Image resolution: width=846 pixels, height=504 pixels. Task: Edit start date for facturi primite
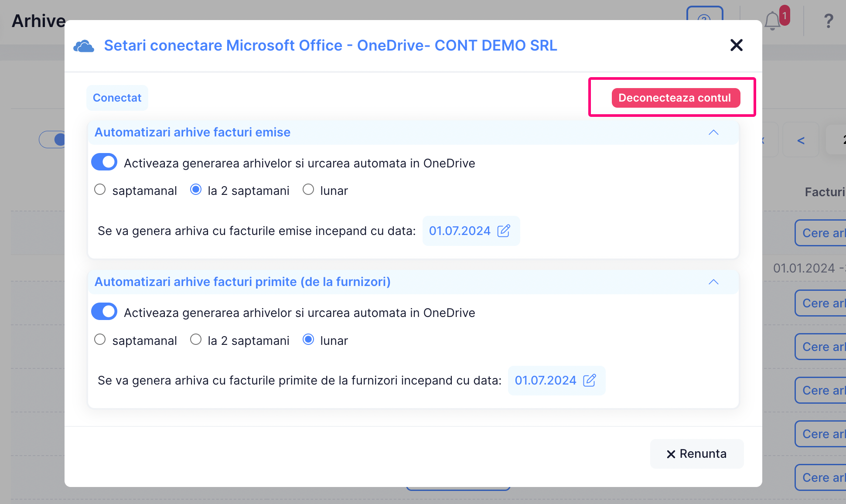click(x=590, y=380)
